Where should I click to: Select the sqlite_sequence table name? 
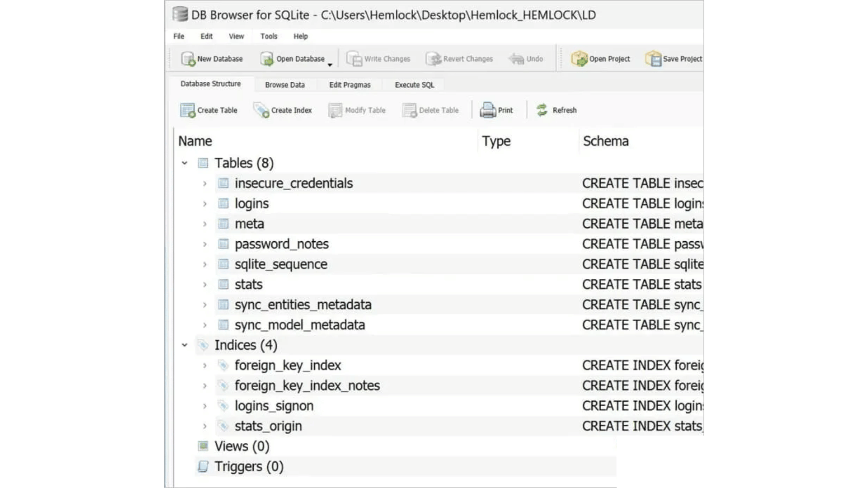[x=281, y=264]
